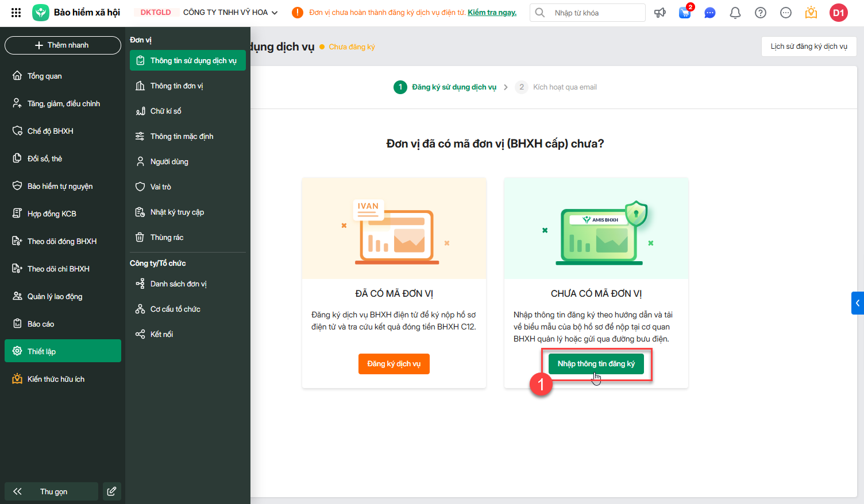Open the shopping cart icon

tap(685, 13)
